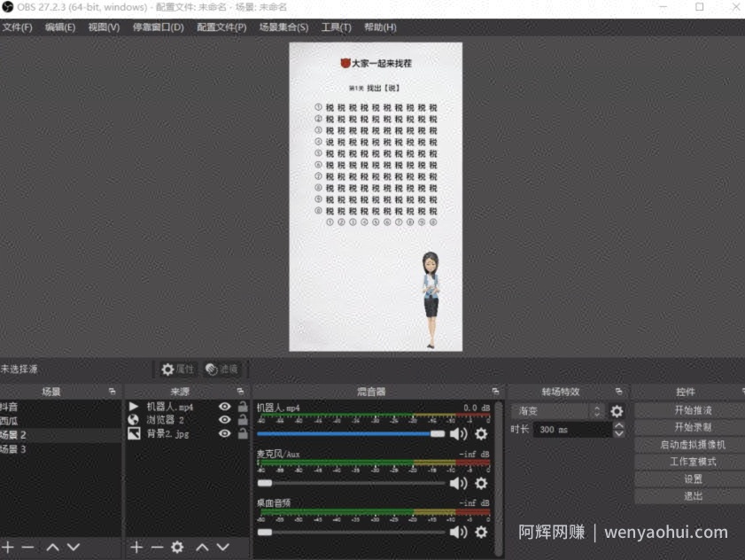
Task: Click 开始推流 button
Action: click(693, 410)
